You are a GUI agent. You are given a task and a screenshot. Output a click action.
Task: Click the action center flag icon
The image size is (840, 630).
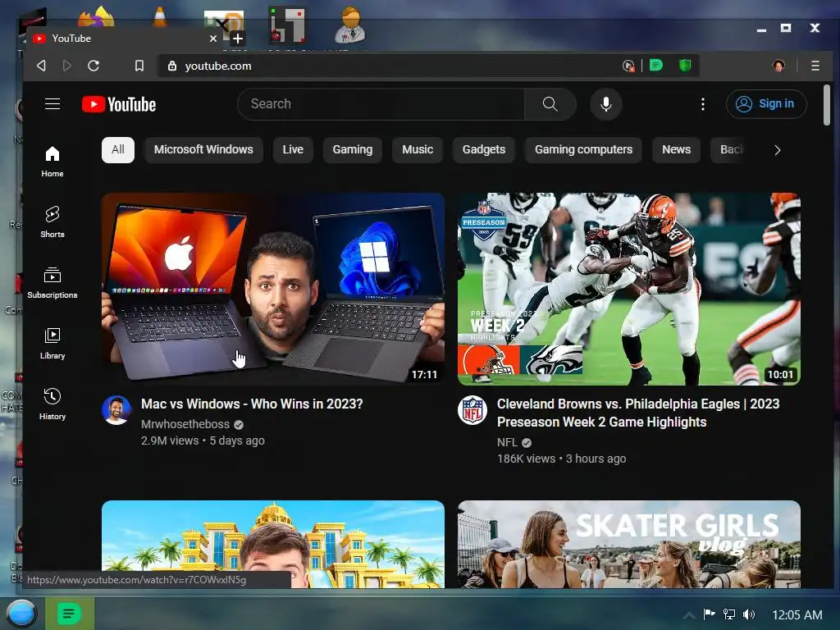pyautogui.click(x=709, y=614)
